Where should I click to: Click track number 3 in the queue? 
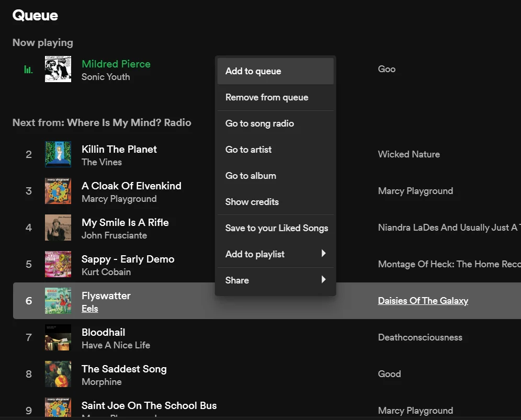29,191
